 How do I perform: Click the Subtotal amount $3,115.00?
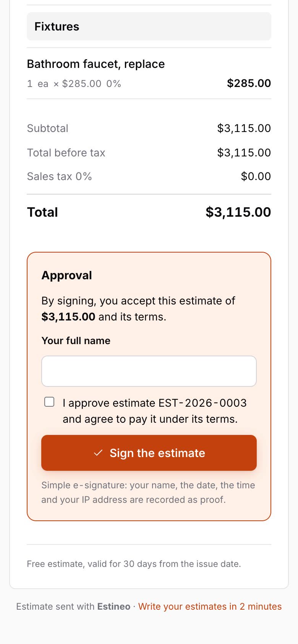pyautogui.click(x=244, y=128)
